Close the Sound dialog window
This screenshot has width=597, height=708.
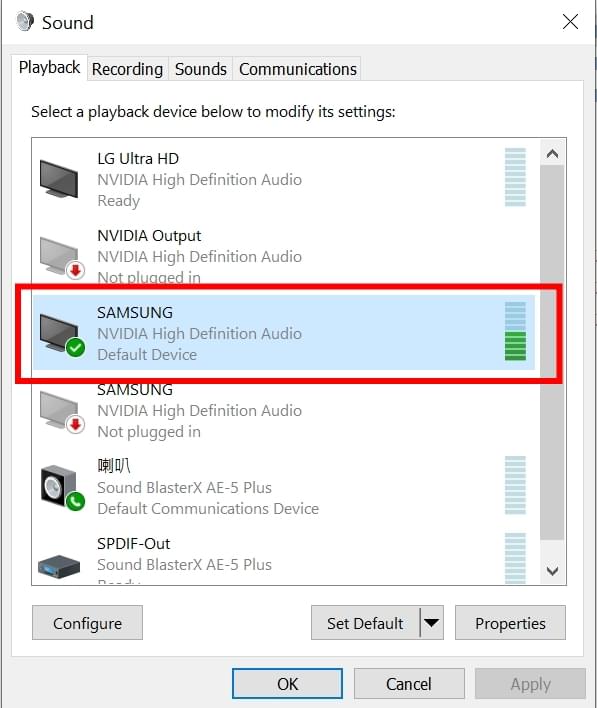coord(570,21)
